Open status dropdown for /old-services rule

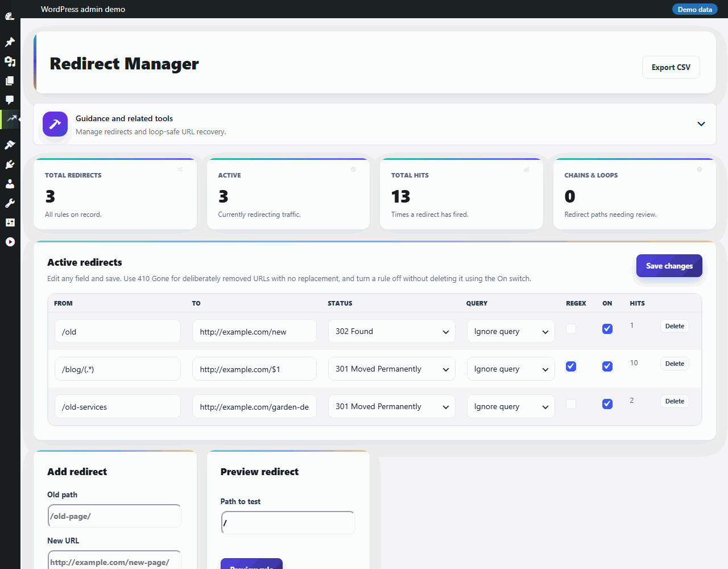click(x=392, y=406)
